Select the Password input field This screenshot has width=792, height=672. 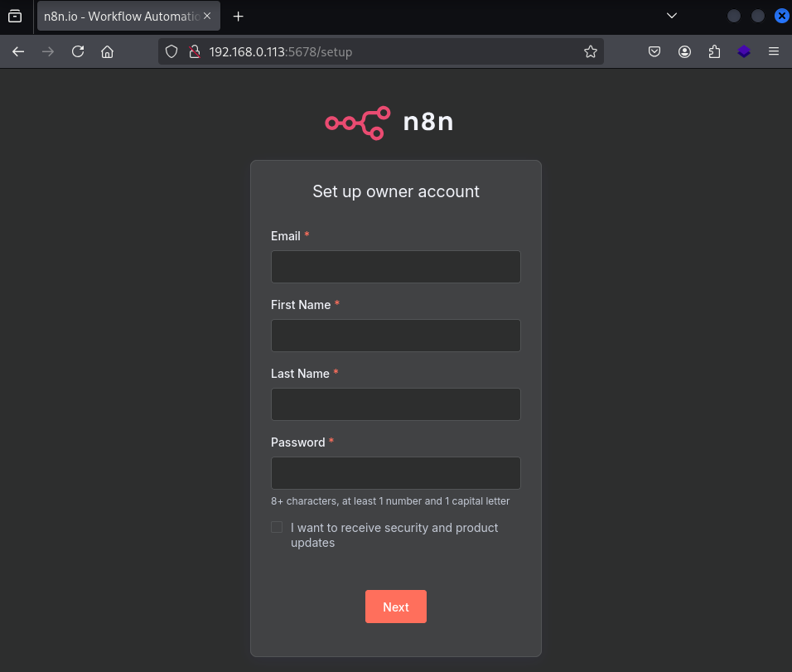(395, 473)
